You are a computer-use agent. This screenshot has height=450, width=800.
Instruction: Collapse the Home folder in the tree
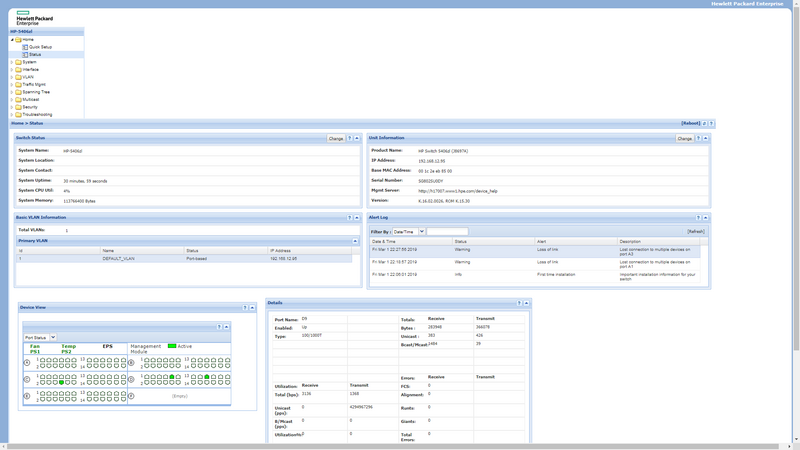(x=12, y=39)
